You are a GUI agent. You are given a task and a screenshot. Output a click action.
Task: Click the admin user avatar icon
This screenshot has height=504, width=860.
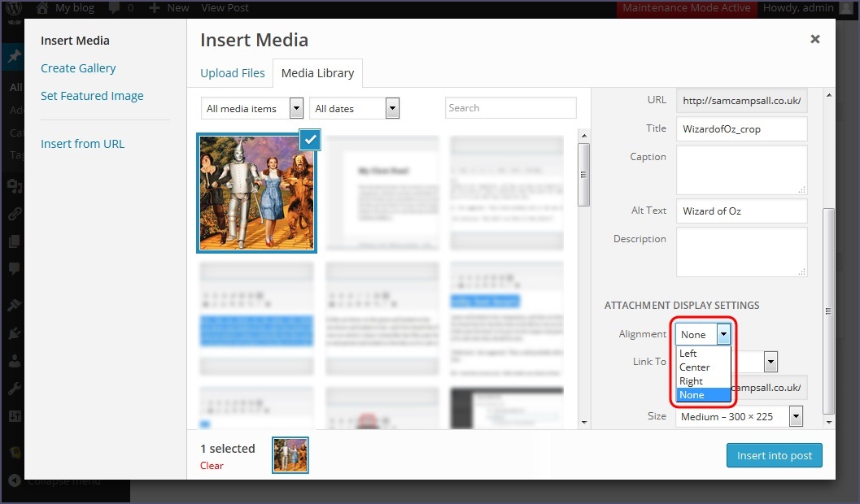(847, 8)
